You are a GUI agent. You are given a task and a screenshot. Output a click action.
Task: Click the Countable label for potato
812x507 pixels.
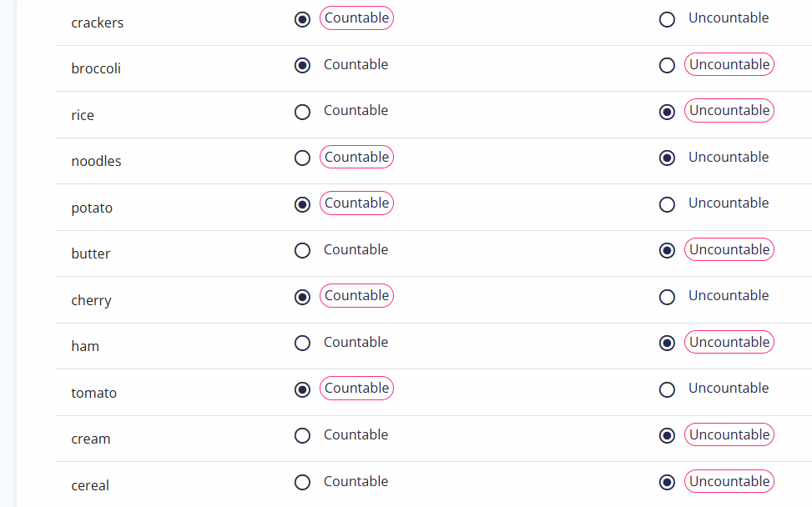tap(357, 203)
